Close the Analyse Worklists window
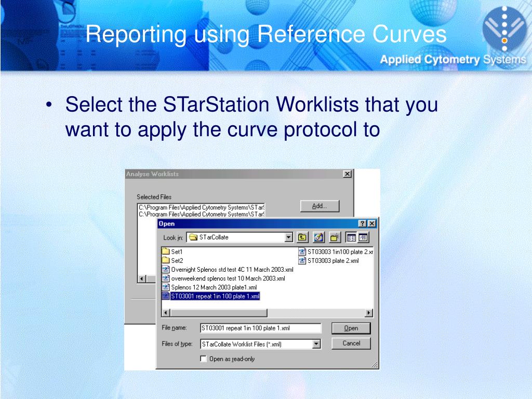 pos(347,174)
